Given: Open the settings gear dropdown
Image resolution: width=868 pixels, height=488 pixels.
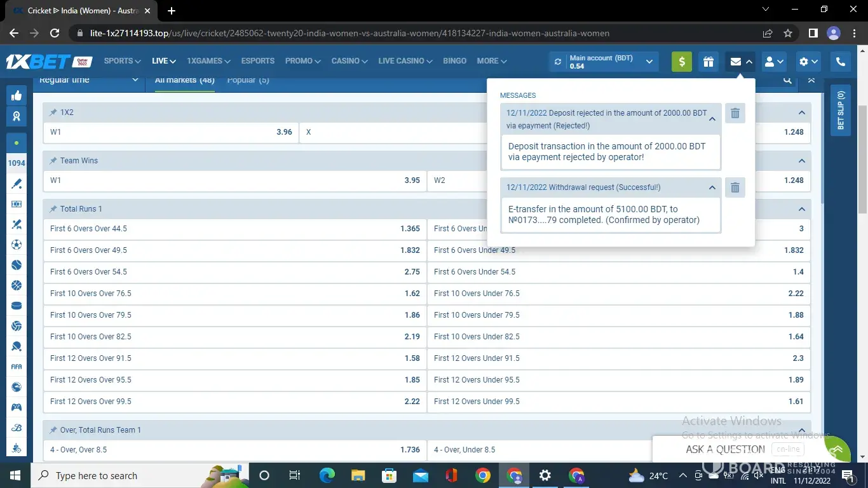Looking at the screenshot, I should point(809,62).
